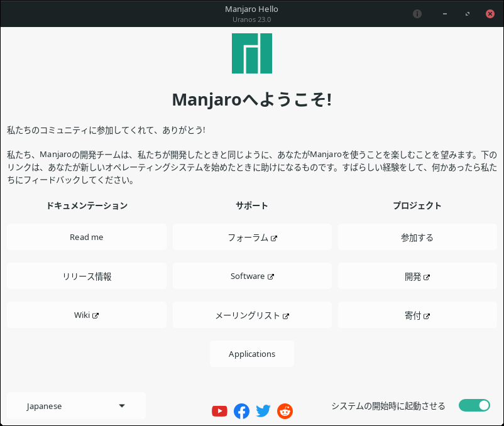The image size is (504, 426).
Task: Click the Manjaro logo image
Action: (x=252, y=53)
